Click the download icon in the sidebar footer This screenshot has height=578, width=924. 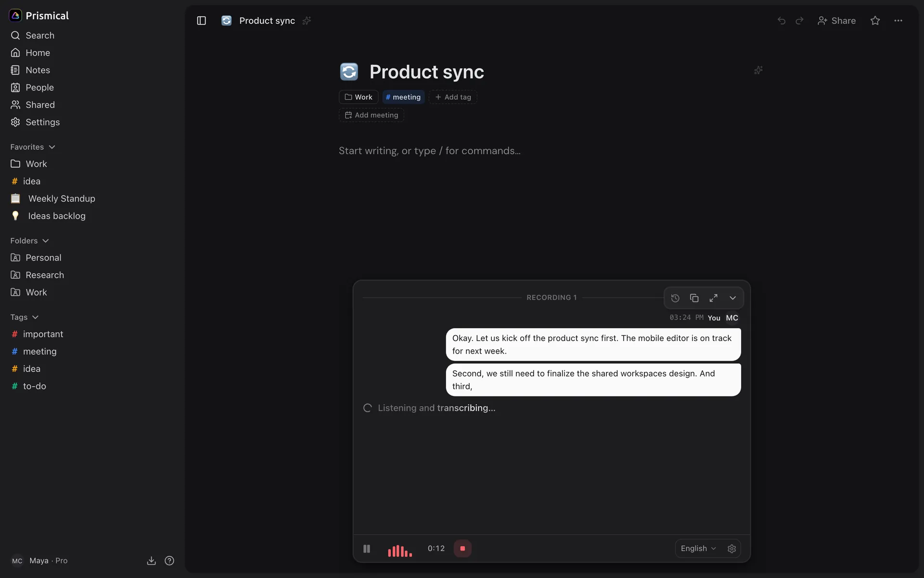[151, 561]
